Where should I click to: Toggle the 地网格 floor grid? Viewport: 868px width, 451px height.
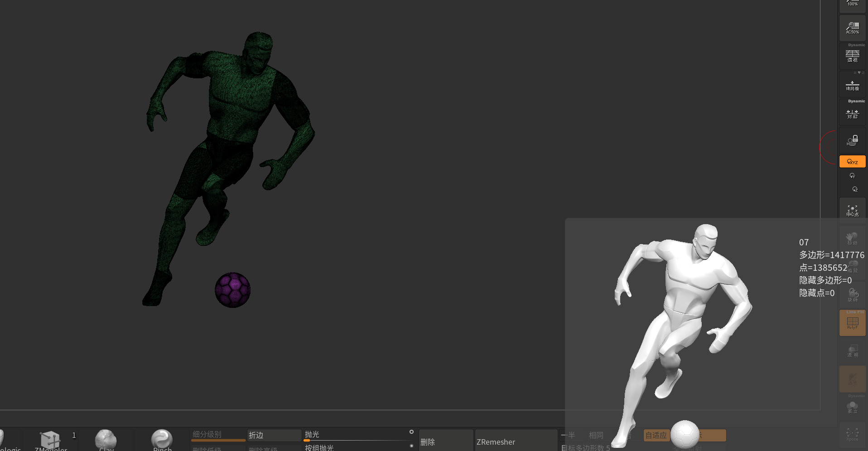pyautogui.click(x=853, y=85)
